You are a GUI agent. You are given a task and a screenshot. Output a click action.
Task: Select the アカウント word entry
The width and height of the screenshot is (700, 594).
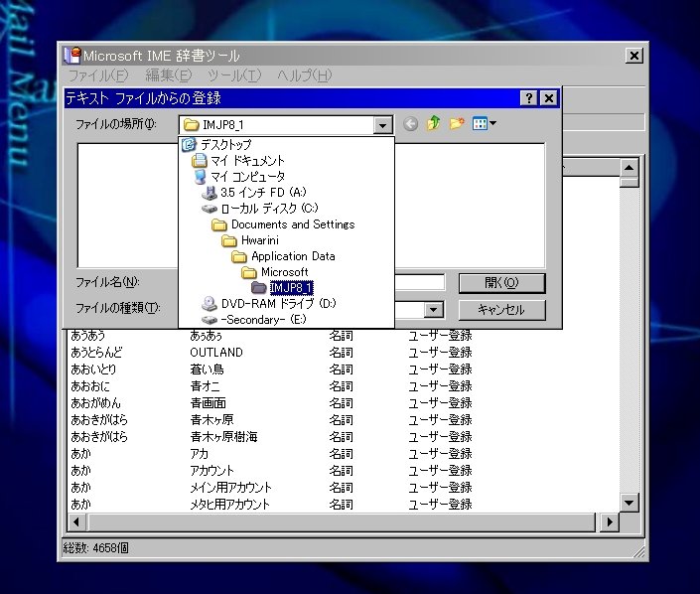coord(211,470)
